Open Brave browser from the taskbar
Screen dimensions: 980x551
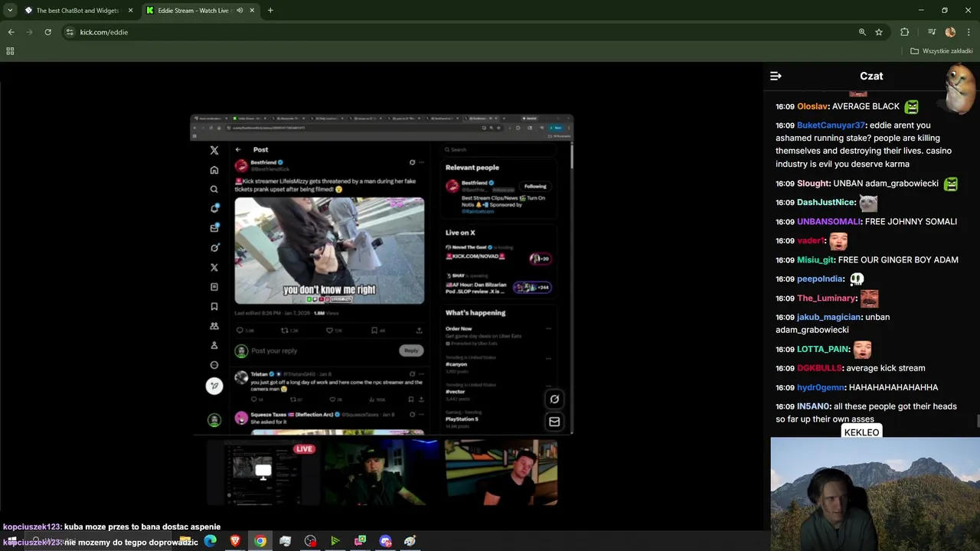pyautogui.click(x=235, y=541)
